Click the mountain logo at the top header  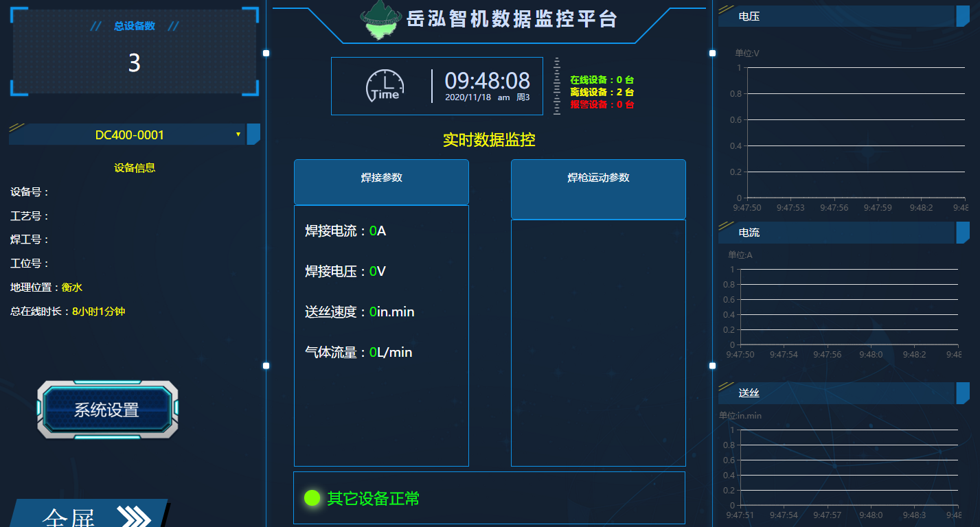(x=381, y=19)
